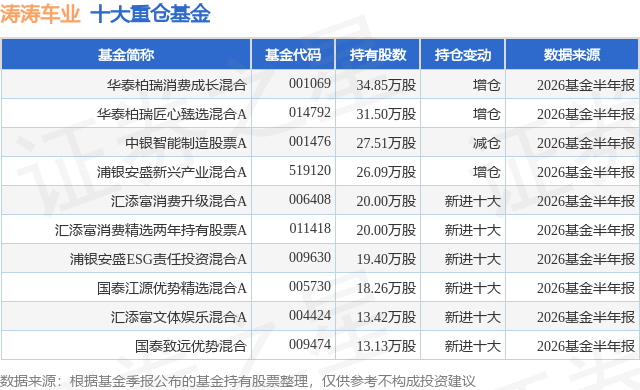Click fund code 519120
The image size is (640, 390).
click(x=310, y=171)
